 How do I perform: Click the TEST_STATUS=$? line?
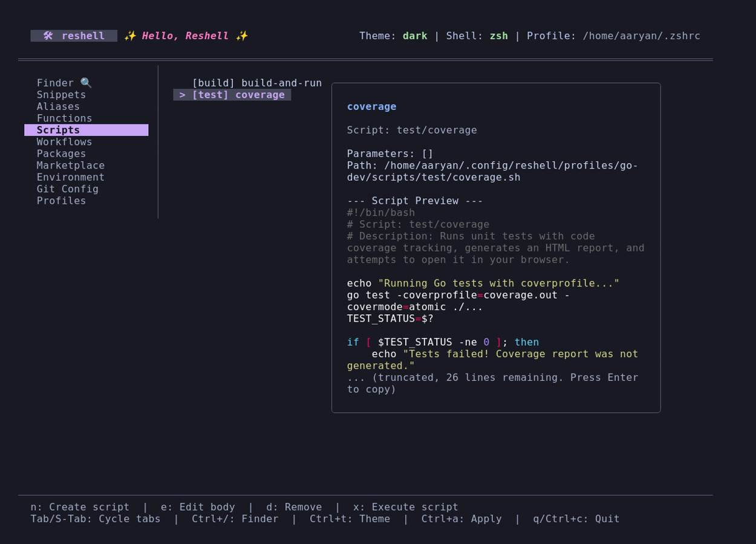[x=390, y=319]
